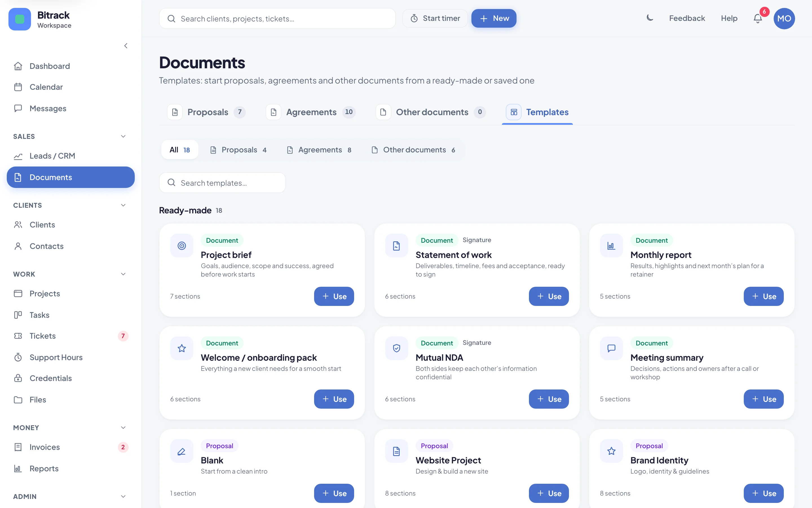Filter templates by Other documents 6
The height and width of the screenshot is (508, 812).
413,150
